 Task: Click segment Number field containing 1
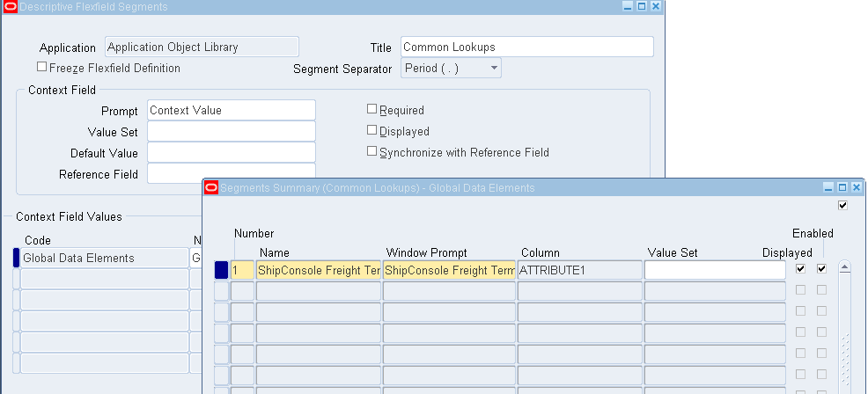[x=242, y=271]
